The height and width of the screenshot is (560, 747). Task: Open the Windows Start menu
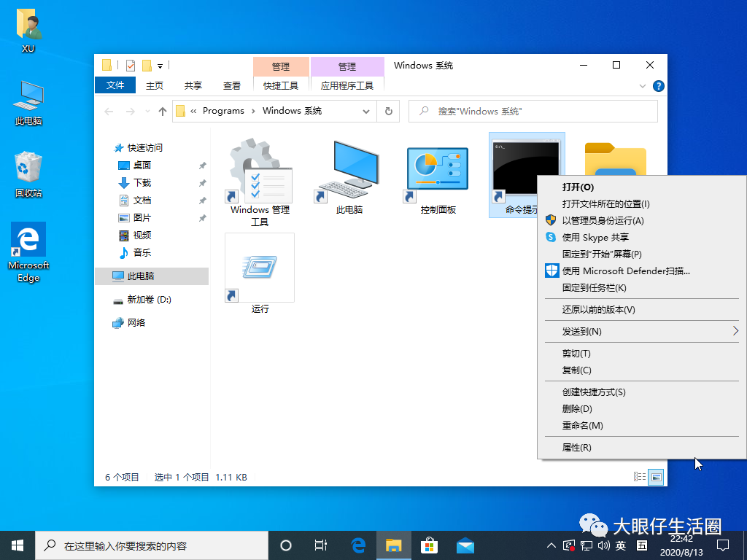(18, 545)
